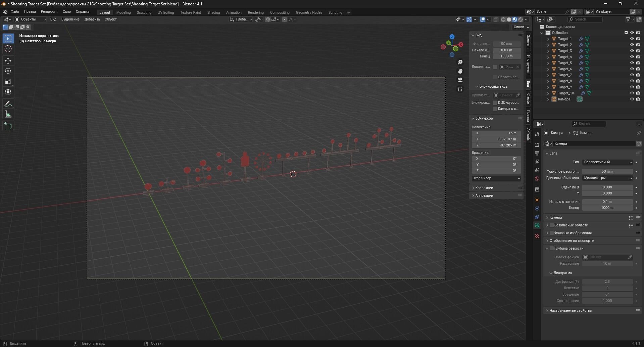The width and height of the screenshot is (644, 347).
Task: Hide Target_1 with its eye icon
Action: (x=632, y=39)
